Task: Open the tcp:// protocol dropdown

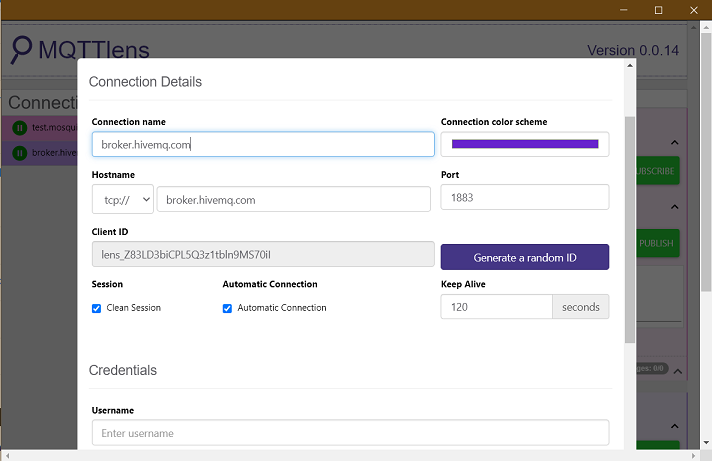Action: coord(123,199)
